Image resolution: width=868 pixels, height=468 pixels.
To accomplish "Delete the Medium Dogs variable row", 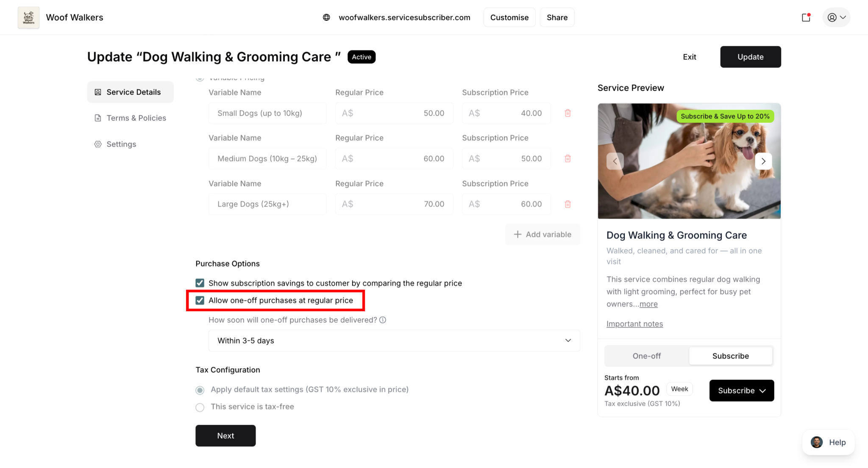I will pyautogui.click(x=568, y=158).
